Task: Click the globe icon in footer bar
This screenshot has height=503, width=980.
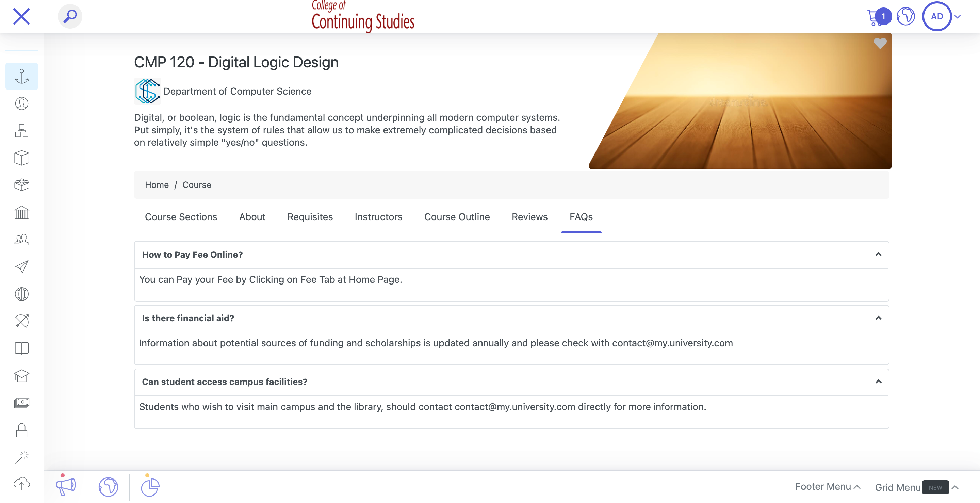Action: pyautogui.click(x=109, y=487)
